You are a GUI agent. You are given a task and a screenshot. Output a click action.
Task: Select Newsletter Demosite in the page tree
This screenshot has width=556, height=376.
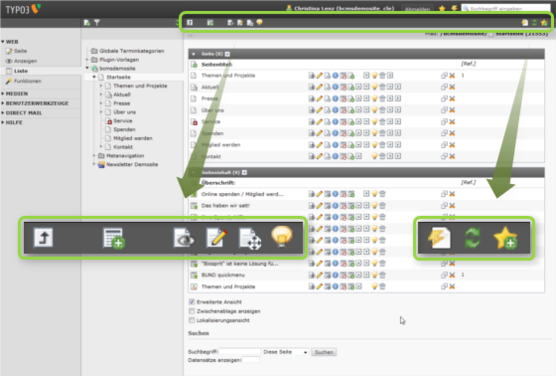[x=132, y=164]
